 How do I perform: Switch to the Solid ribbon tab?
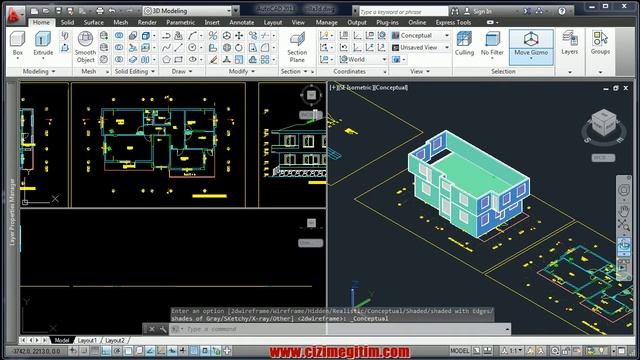pos(67,22)
